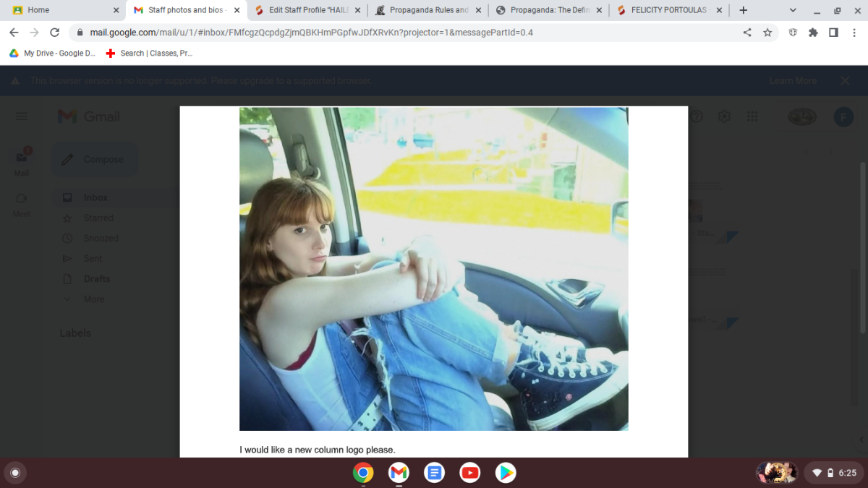Launch Chrome from the shelf
The width and height of the screenshot is (868, 488).
pos(363,473)
